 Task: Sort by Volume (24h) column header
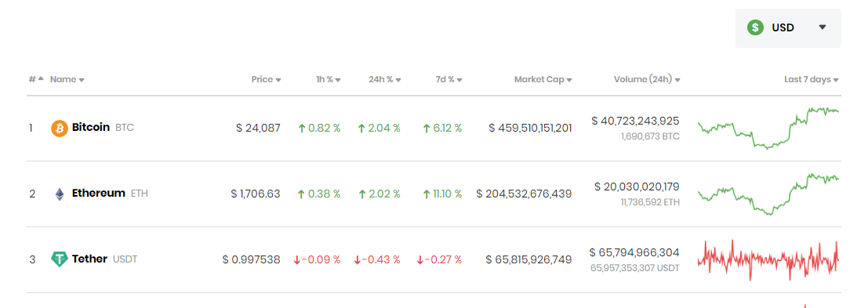pos(647,80)
